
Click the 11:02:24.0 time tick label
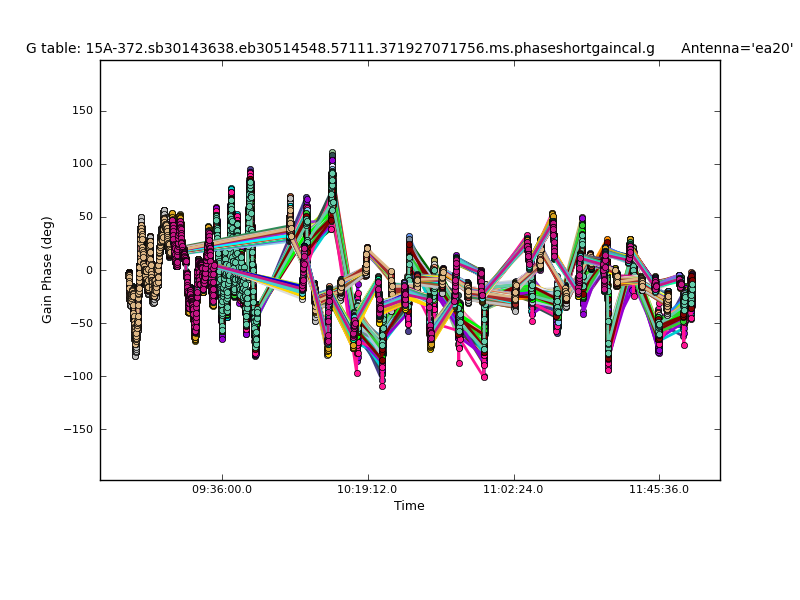tap(513, 489)
